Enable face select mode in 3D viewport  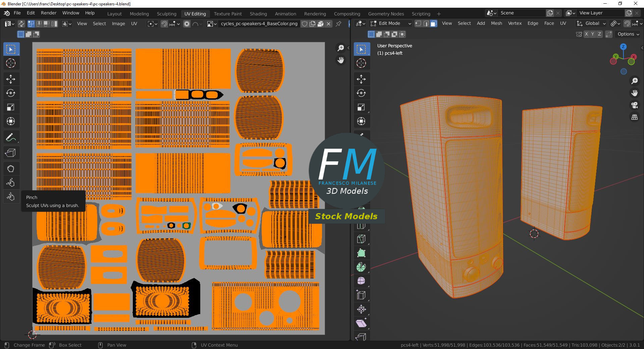click(433, 23)
